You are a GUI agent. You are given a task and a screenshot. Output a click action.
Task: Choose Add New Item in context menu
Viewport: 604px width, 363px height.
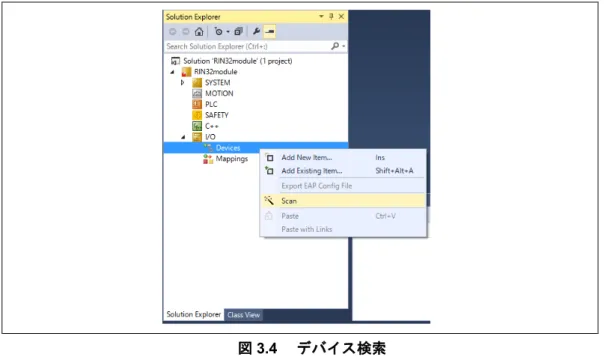[x=343, y=158]
